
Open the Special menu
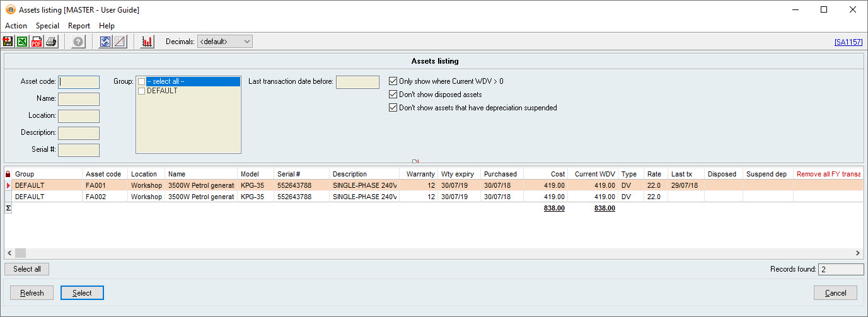47,26
